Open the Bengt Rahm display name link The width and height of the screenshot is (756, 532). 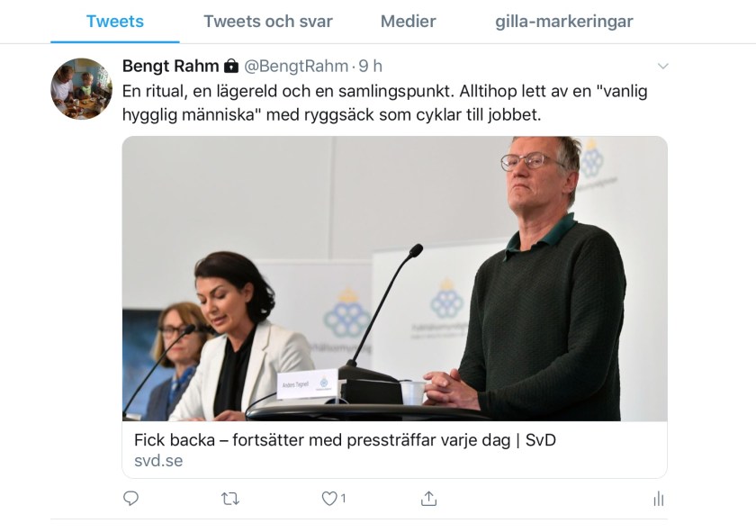(170, 66)
